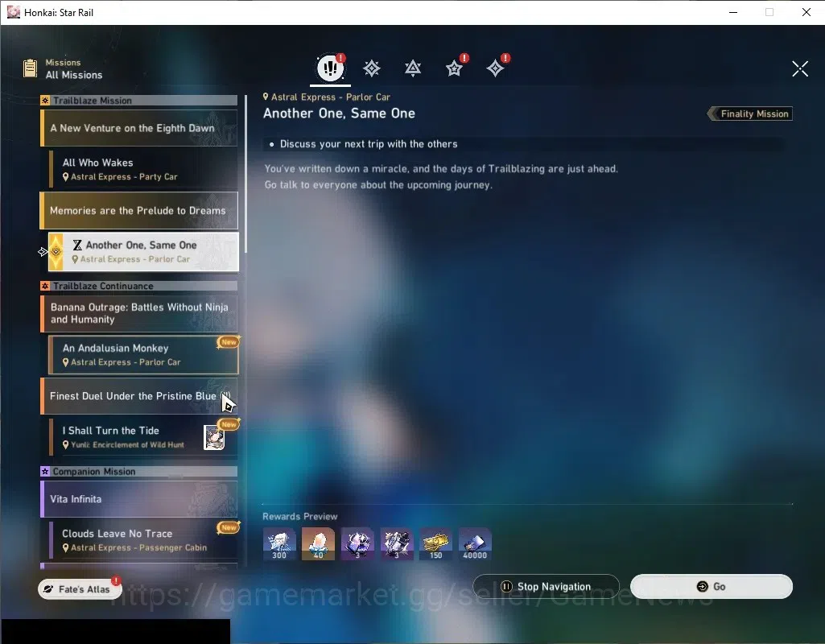The height and width of the screenshot is (644, 825).
Task: Open the Clouds Leave No Trace mission
Action: 143,540
